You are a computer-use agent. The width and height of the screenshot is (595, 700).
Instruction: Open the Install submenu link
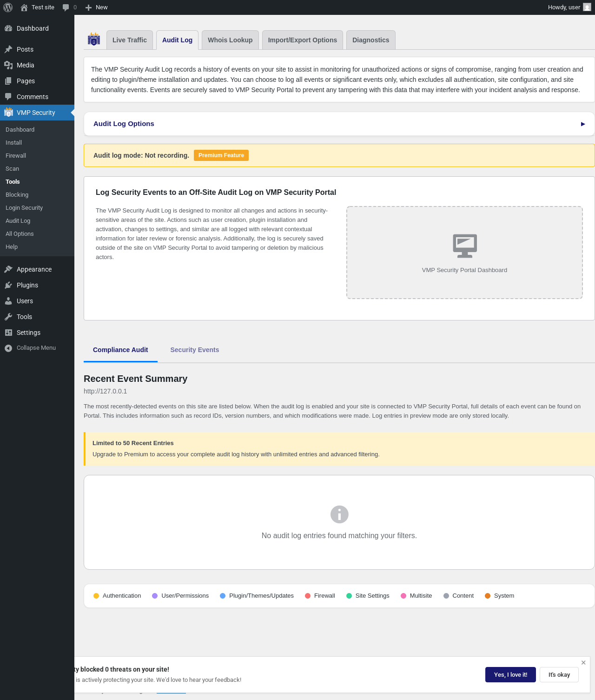(13, 143)
